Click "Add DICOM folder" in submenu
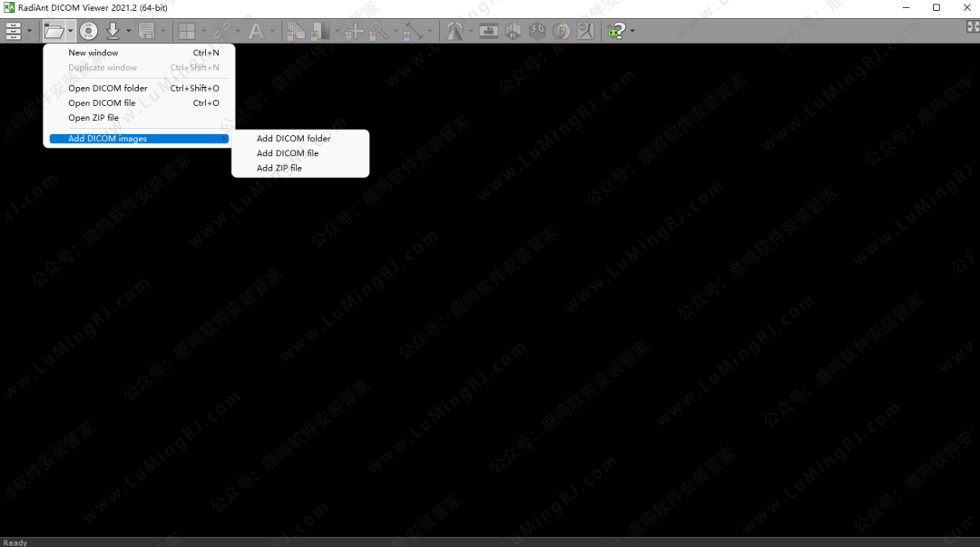 coord(293,139)
